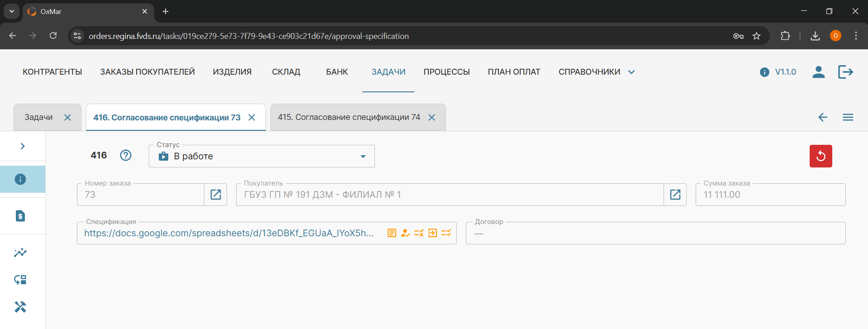Click the orange user-approved icon in Спецификация
The image size is (868, 329).
pyautogui.click(x=405, y=233)
